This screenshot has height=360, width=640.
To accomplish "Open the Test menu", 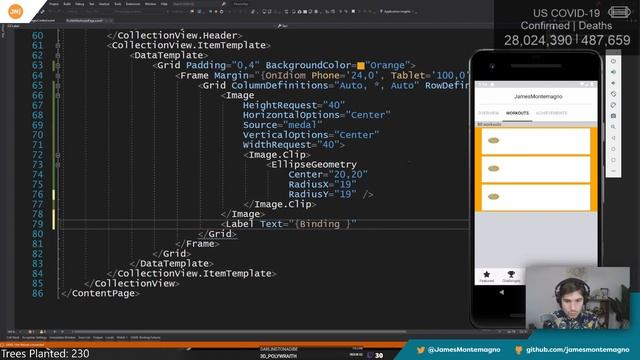I will click(x=92, y=4).
